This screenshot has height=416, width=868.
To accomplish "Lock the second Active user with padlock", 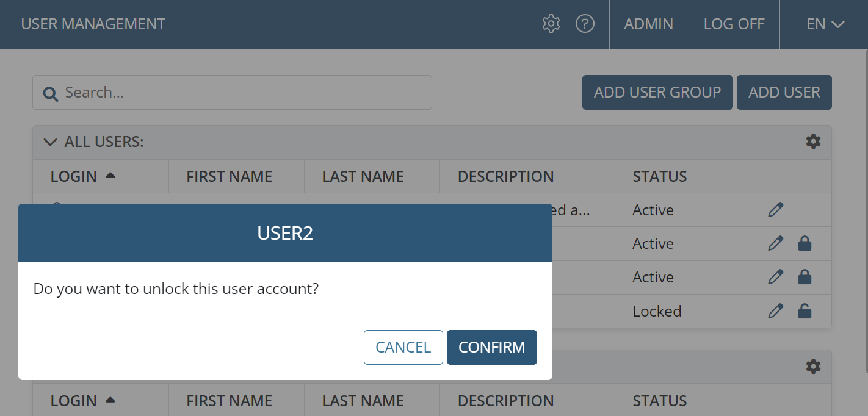I will 805,243.
